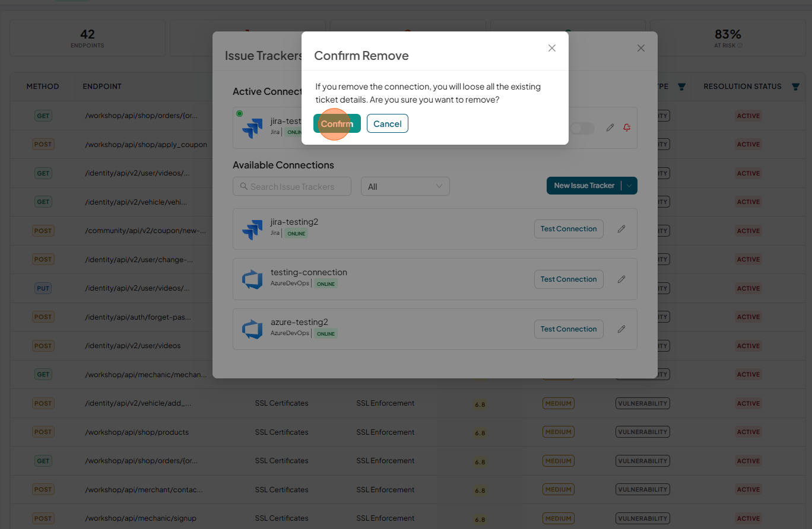Test Connection for azure-testing2

(x=569, y=329)
